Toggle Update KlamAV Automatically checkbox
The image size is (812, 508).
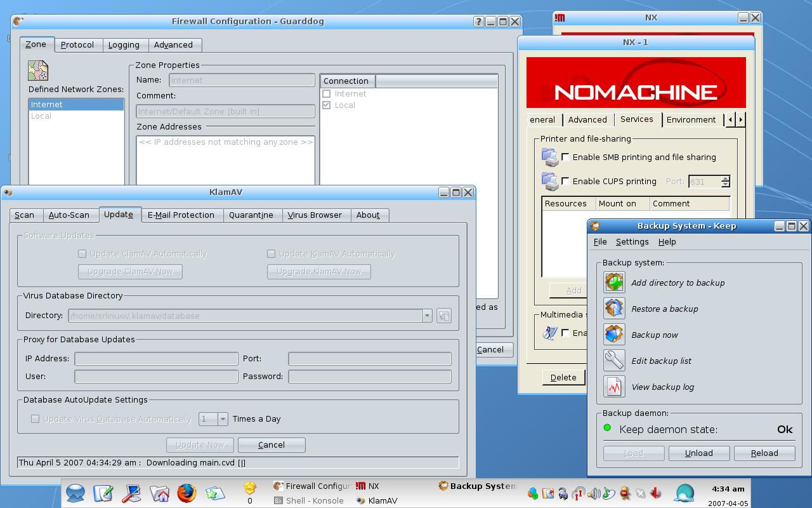pyautogui.click(x=271, y=253)
